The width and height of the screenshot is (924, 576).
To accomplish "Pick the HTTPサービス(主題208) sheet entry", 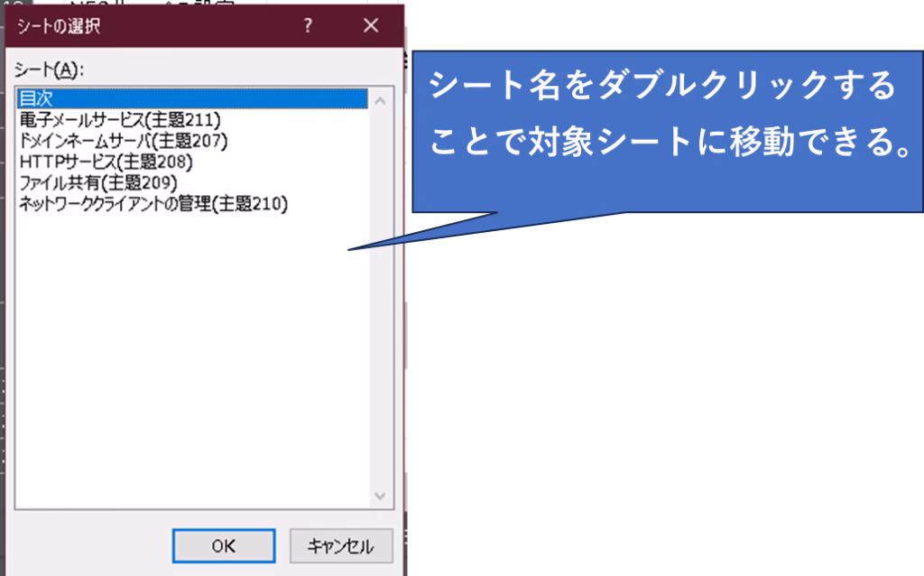I will pyautogui.click(x=106, y=163).
